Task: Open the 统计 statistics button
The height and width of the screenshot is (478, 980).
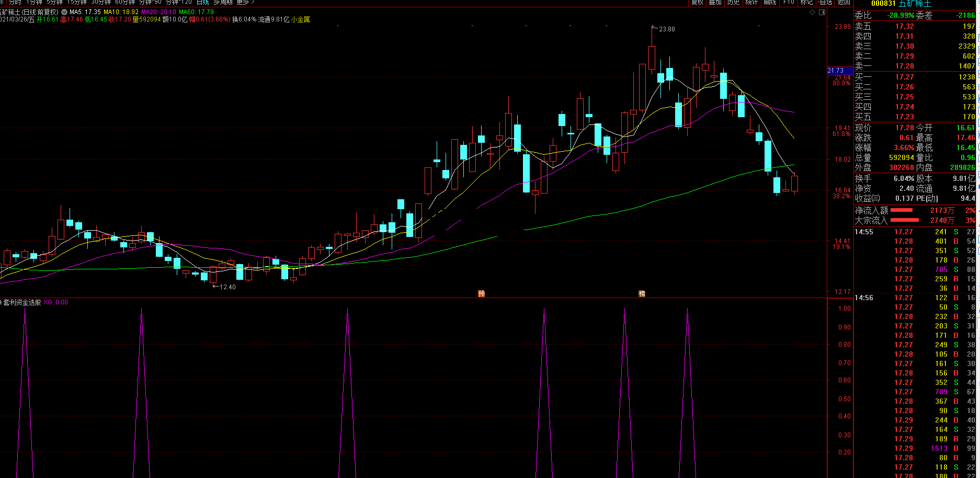Action: [752, 2]
